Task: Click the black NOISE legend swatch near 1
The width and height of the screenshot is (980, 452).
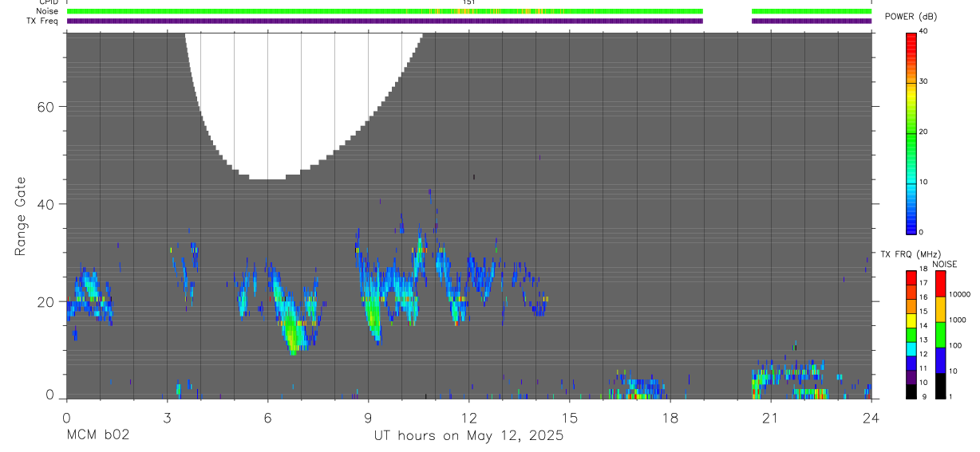Action: (x=940, y=386)
